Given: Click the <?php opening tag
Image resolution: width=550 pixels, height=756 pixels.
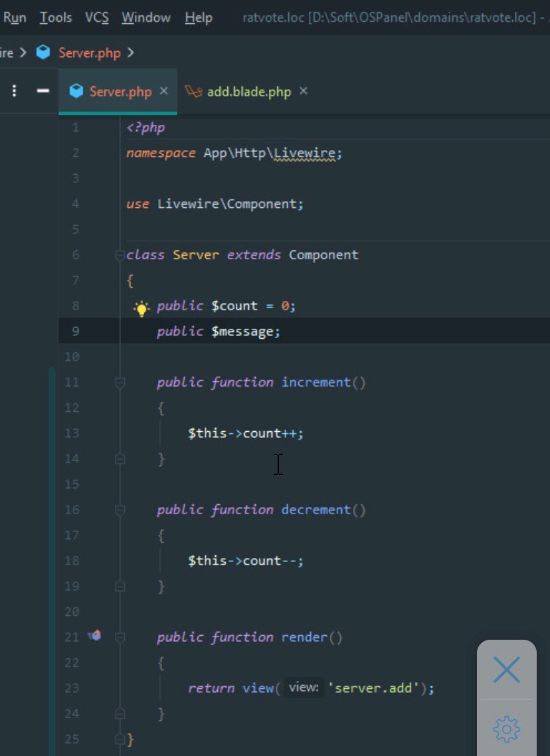Looking at the screenshot, I should (145, 128).
